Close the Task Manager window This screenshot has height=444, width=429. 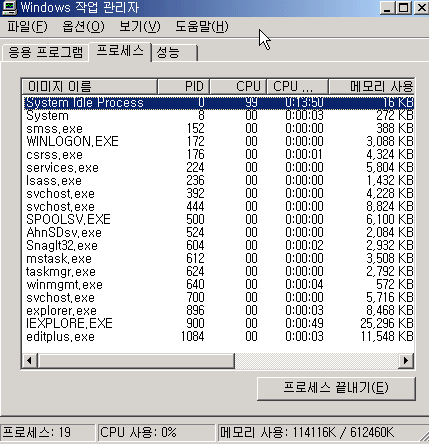pyautogui.click(x=421, y=8)
